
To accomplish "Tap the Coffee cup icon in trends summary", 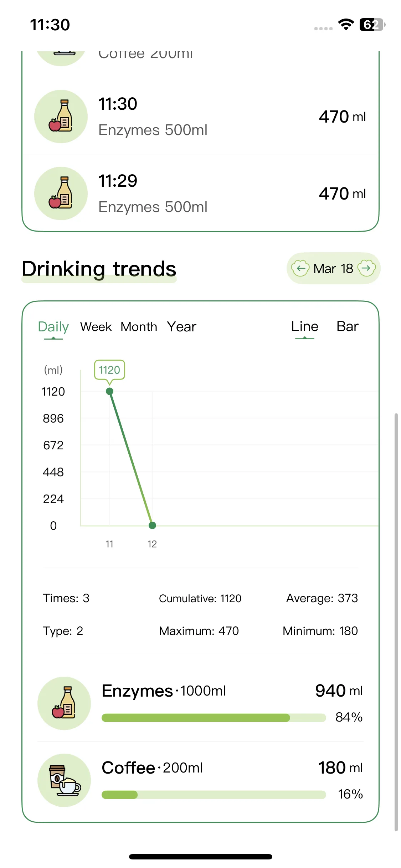I will pyautogui.click(x=64, y=780).
